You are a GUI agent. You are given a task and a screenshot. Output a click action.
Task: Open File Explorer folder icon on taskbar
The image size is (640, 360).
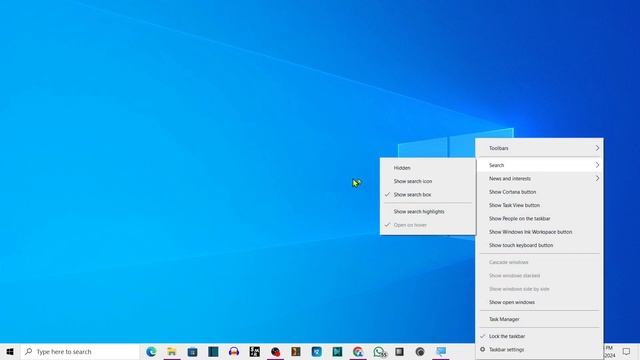172,351
